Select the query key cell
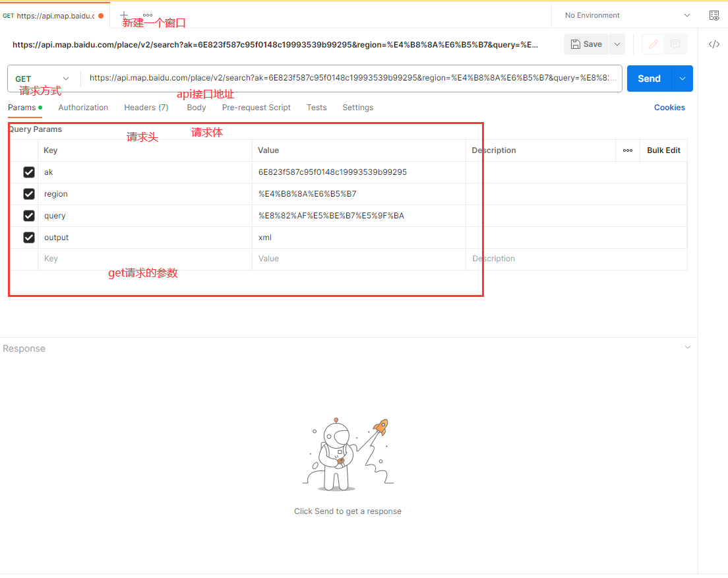Viewport: 728px width, 578px height. coord(145,216)
